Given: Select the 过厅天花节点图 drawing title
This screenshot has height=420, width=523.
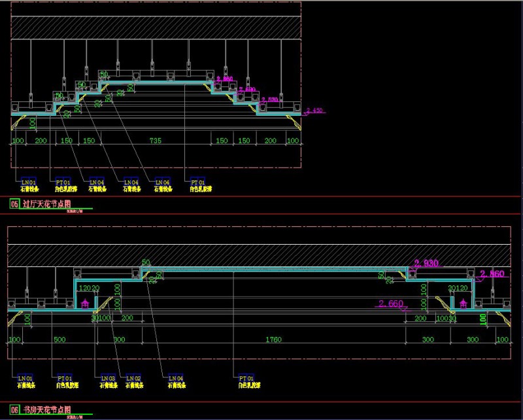Looking at the screenshot, I should click(46, 203).
